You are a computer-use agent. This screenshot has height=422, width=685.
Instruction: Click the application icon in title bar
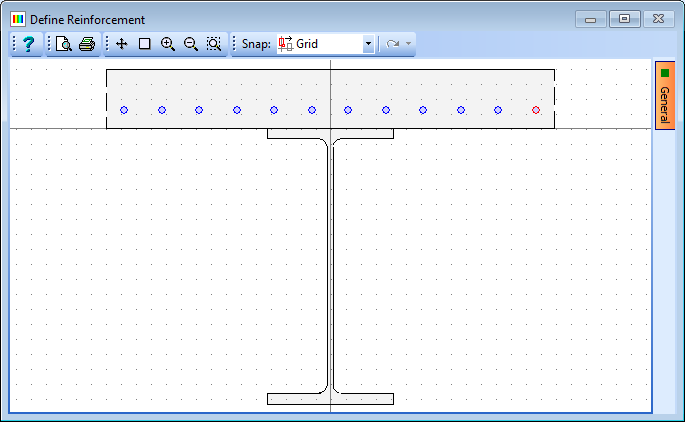pos(18,19)
